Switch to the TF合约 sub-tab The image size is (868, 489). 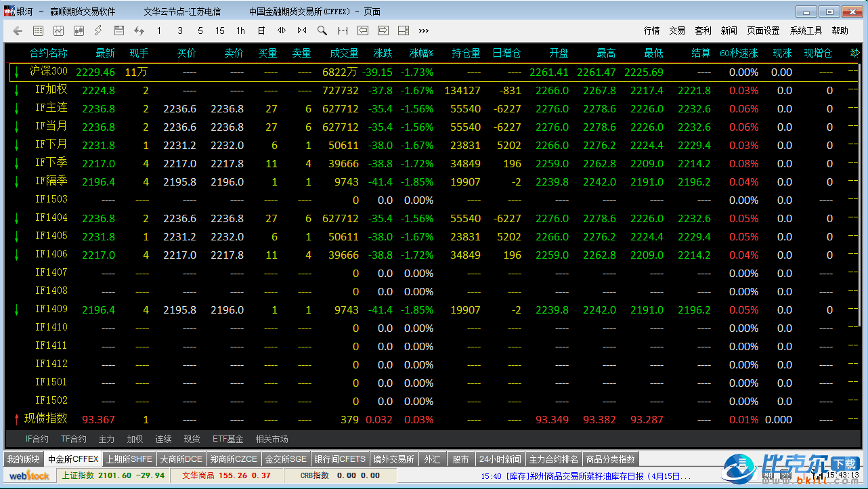click(74, 439)
